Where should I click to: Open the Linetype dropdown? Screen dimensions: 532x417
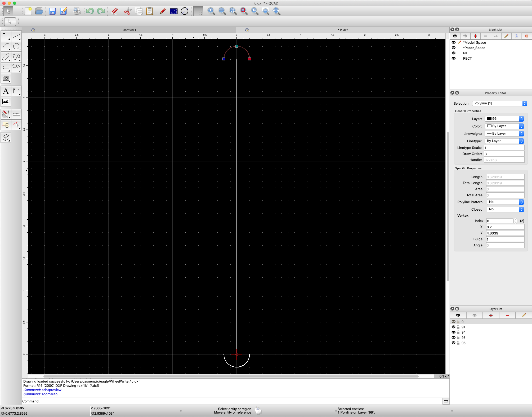click(504, 141)
